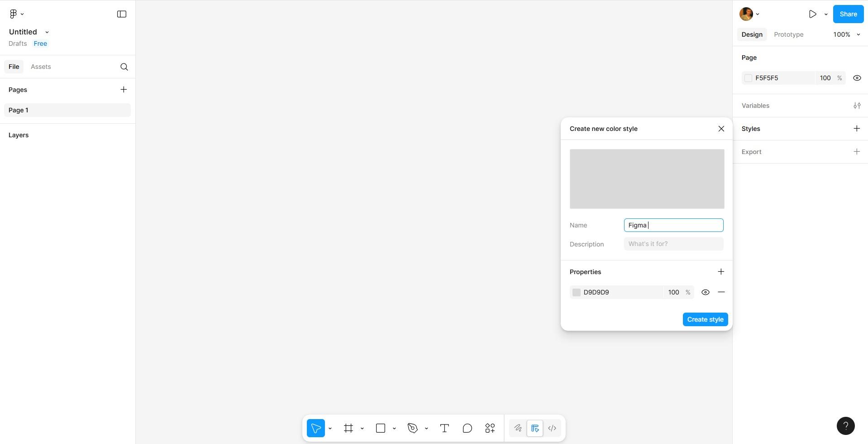Click the D9D9D9 color swatch
868x444 pixels.
(x=576, y=292)
